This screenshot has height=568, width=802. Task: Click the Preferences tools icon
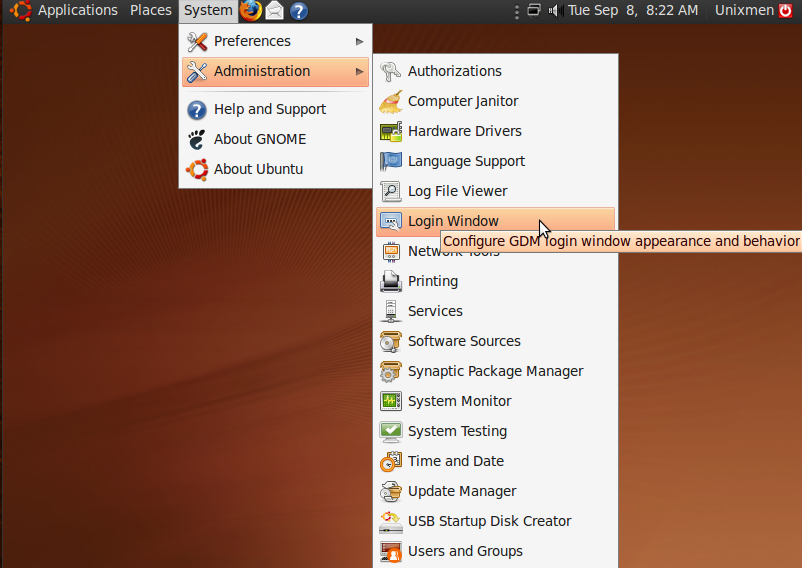197,41
